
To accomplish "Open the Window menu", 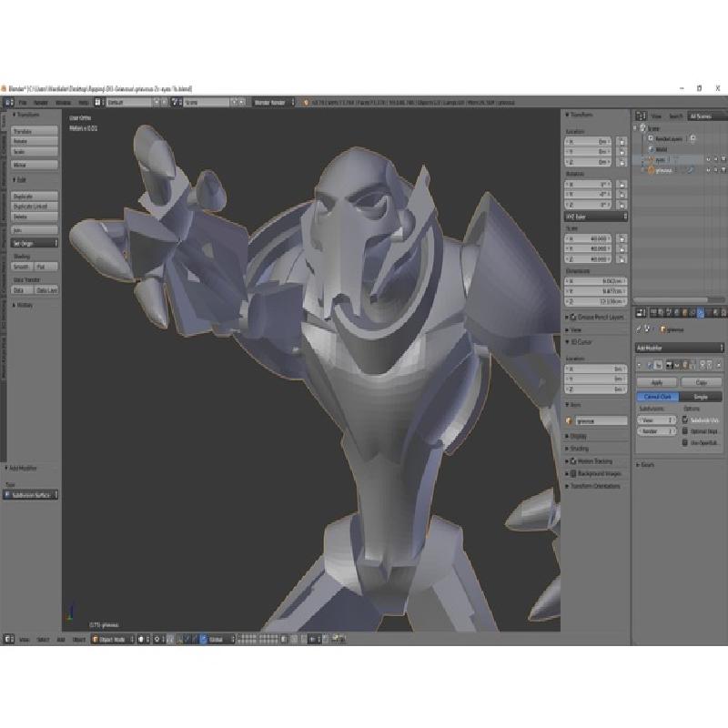I will pos(62,103).
